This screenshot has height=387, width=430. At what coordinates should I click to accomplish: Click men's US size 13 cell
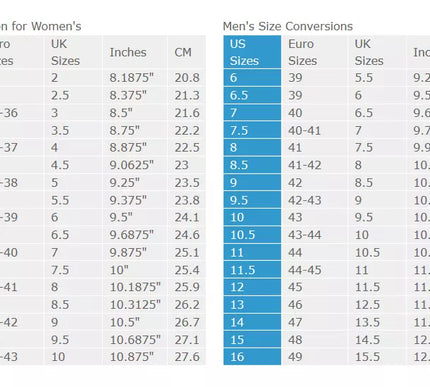pyautogui.click(x=252, y=305)
